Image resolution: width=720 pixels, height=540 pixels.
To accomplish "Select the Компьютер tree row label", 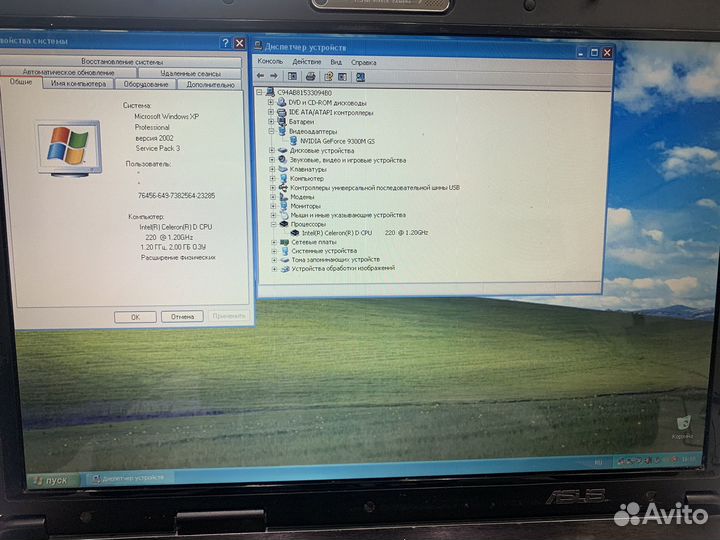I will pyautogui.click(x=307, y=179).
